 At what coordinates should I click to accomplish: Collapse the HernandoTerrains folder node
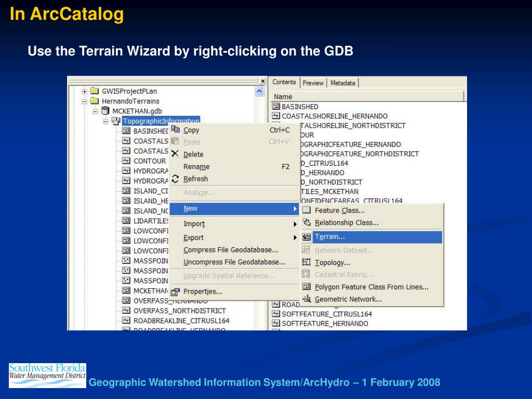click(x=85, y=101)
